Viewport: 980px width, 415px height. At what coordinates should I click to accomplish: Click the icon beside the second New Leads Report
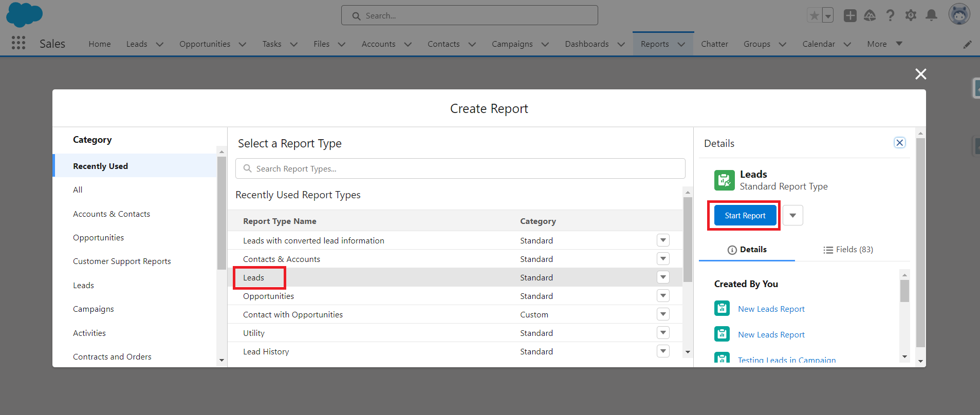722,334
